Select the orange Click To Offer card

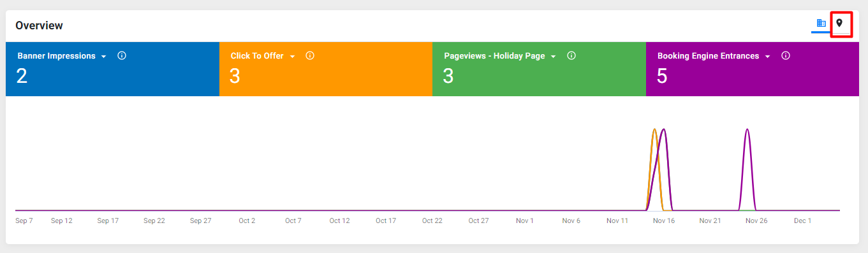coord(326,69)
